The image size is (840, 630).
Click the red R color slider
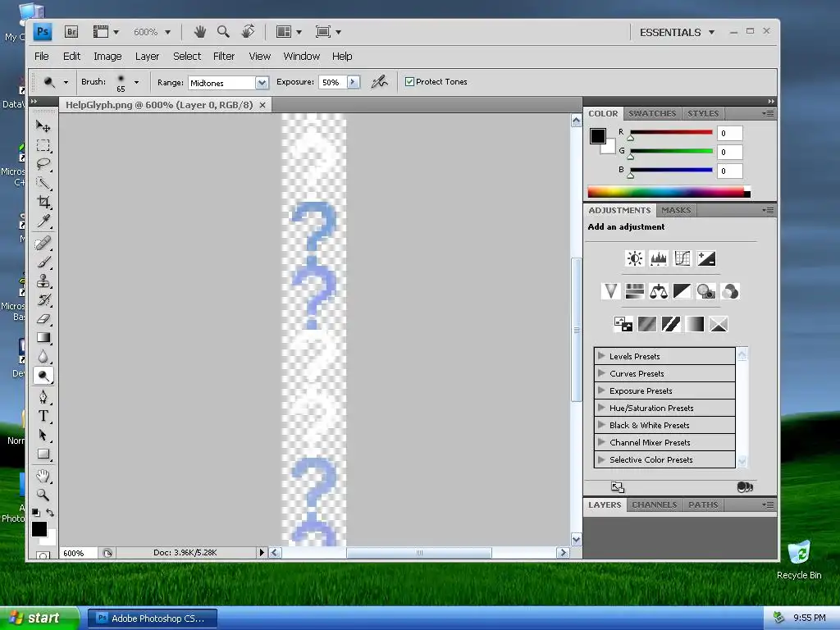tap(671, 132)
